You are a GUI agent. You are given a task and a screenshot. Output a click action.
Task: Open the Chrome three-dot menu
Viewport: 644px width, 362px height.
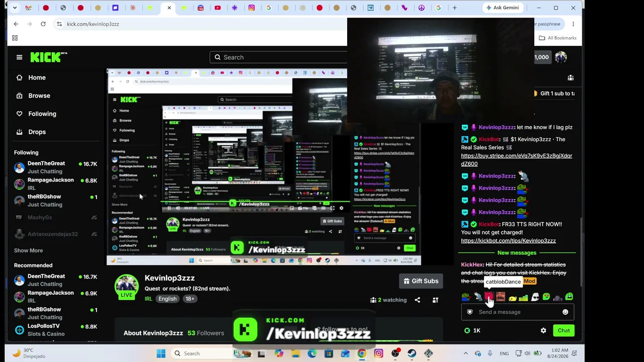(x=573, y=24)
